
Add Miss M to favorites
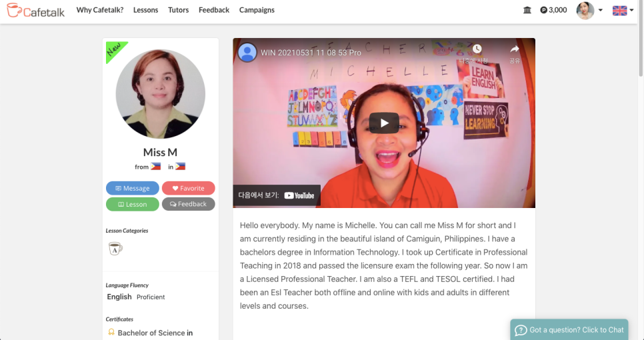pos(188,188)
